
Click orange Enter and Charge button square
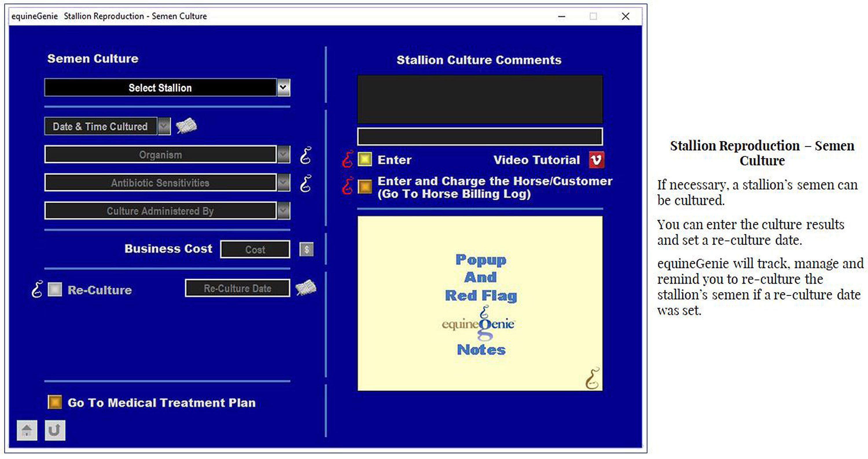[365, 186]
